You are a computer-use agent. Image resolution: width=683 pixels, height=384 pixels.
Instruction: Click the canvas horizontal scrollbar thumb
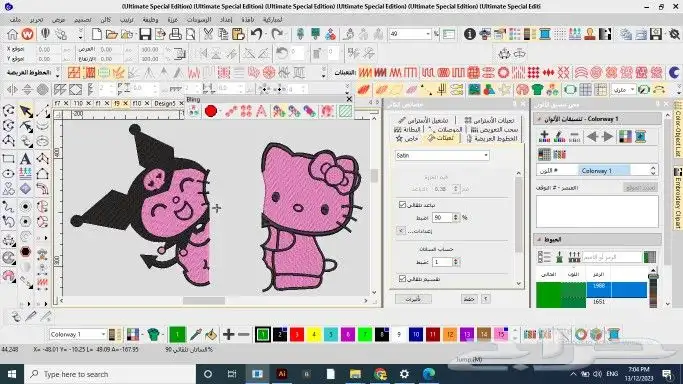(203, 300)
